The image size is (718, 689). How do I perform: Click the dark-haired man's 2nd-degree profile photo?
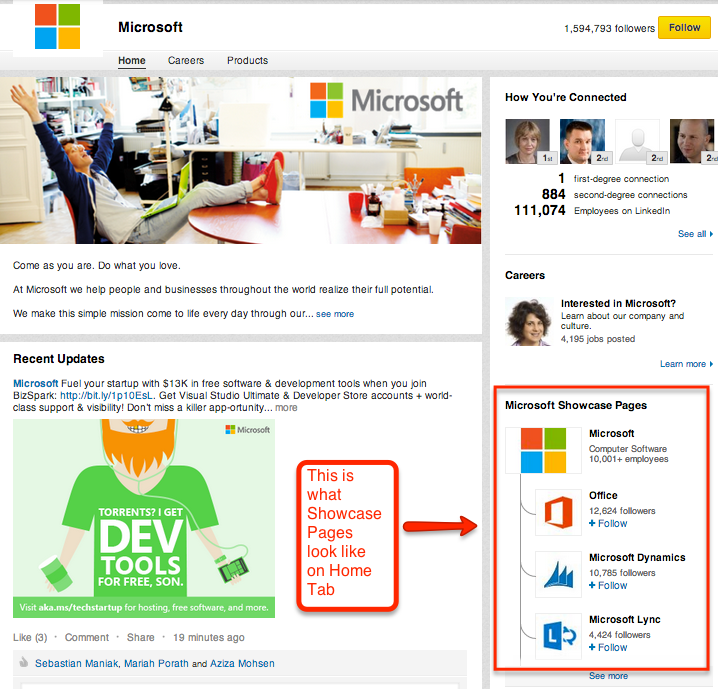tap(582, 141)
